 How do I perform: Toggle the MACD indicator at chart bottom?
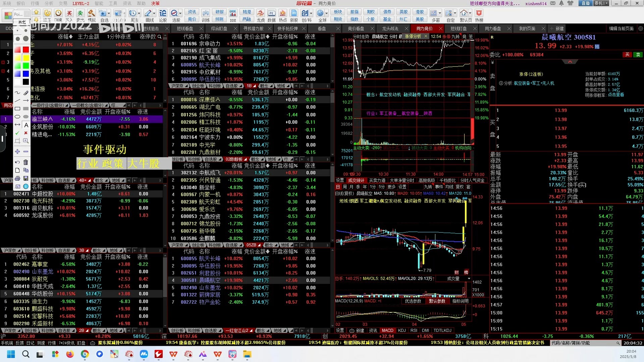(387, 330)
